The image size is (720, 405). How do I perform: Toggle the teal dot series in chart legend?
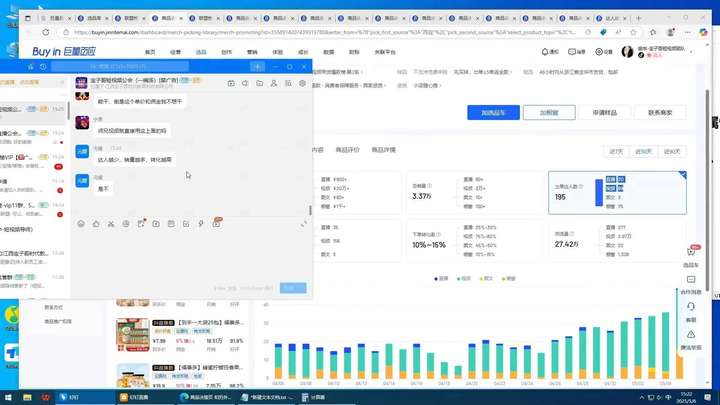pos(464,278)
